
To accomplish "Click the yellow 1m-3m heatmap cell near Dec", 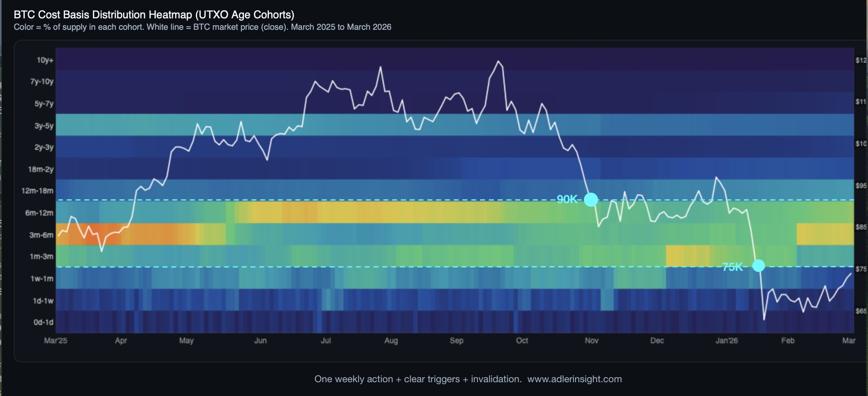I will (x=688, y=256).
